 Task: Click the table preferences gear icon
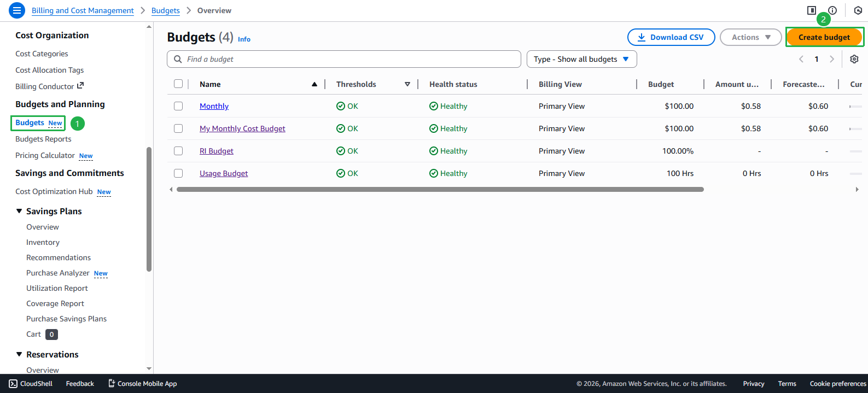click(x=854, y=59)
